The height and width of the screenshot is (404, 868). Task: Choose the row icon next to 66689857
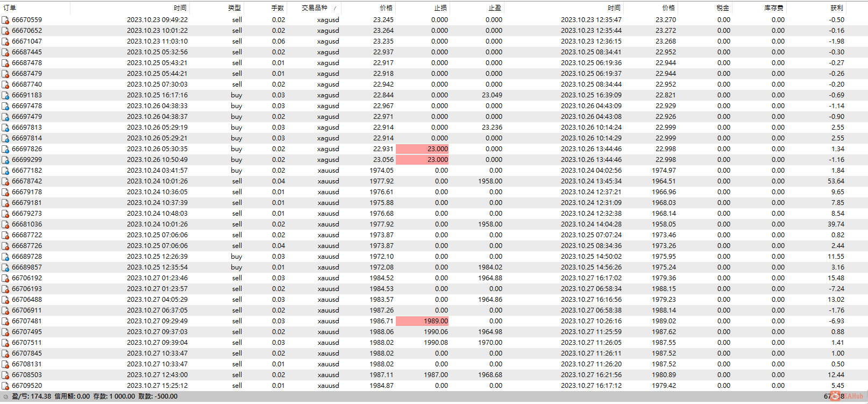[x=5, y=267]
